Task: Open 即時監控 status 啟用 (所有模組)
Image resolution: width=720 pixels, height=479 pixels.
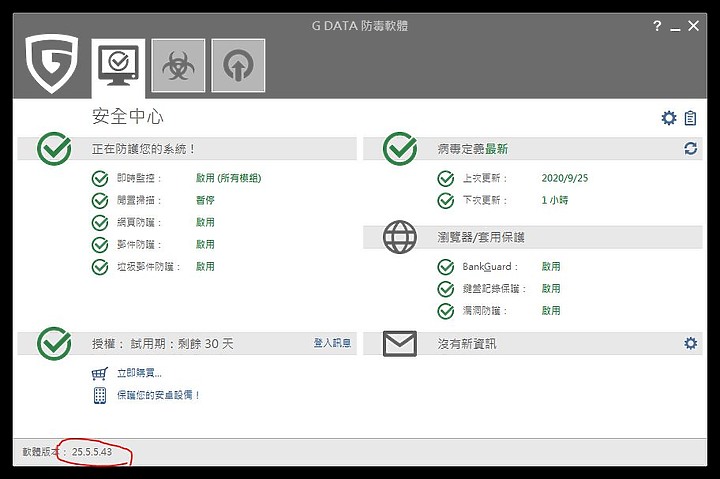Action: (x=228, y=178)
